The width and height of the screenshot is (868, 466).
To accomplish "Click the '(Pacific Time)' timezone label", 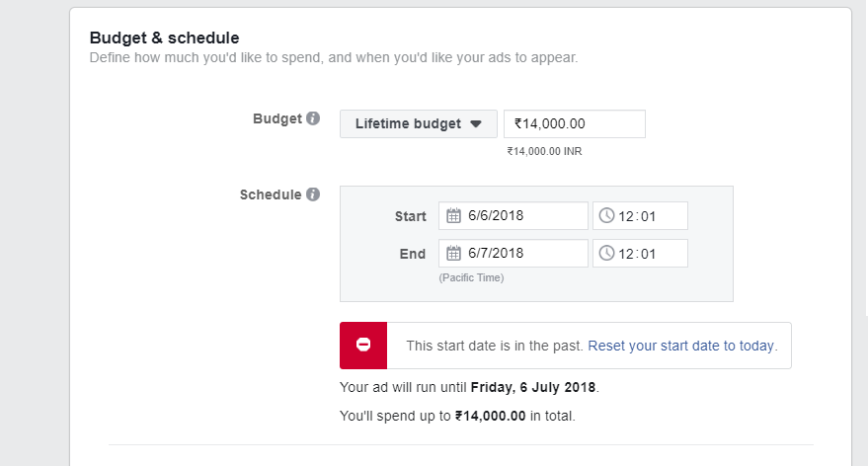I will point(471,278).
